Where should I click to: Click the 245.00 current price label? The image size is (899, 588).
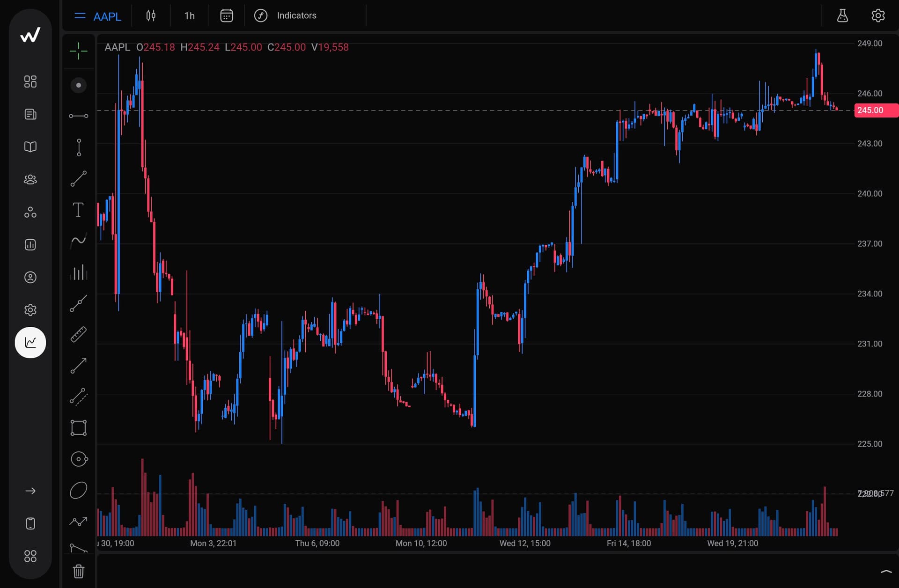pyautogui.click(x=876, y=110)
